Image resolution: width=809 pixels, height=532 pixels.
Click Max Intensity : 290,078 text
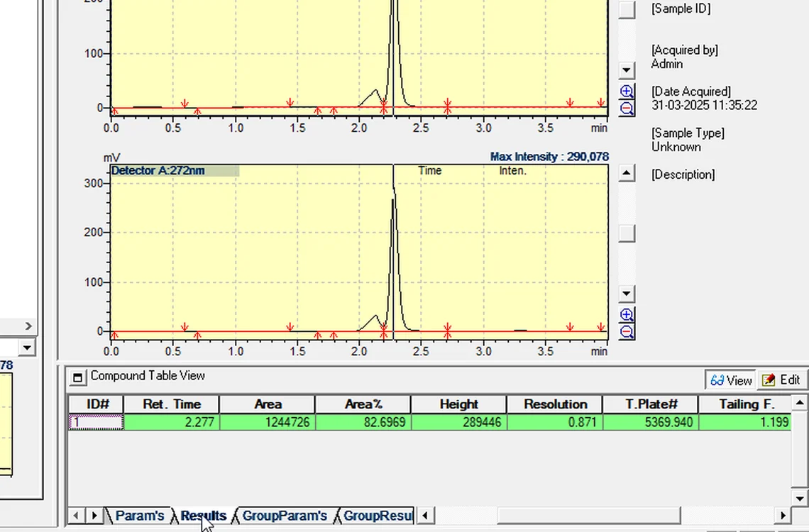click(549, 157)
